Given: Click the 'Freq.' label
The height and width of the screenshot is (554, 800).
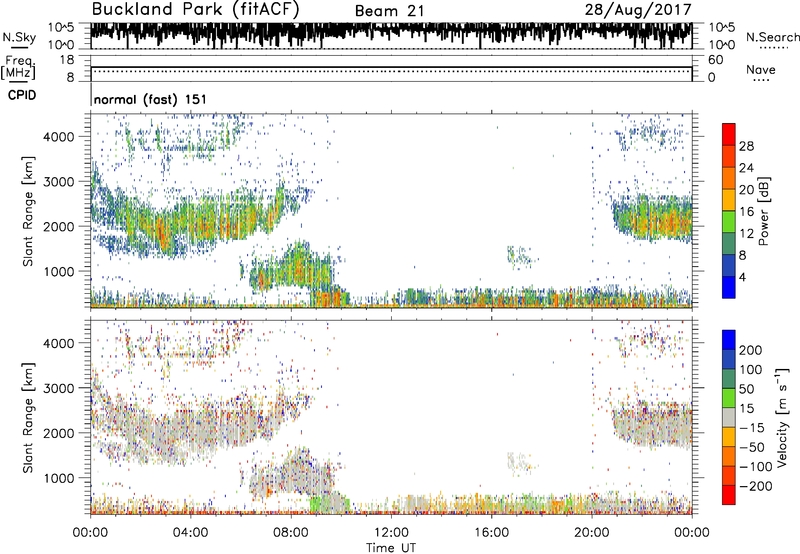Looking at the screenshot, I should (19, 61).
